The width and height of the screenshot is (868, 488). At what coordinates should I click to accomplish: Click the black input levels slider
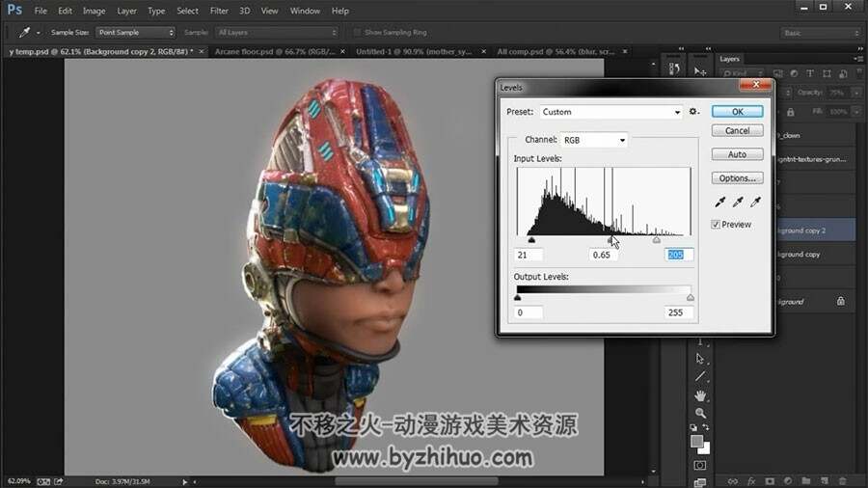531,240
